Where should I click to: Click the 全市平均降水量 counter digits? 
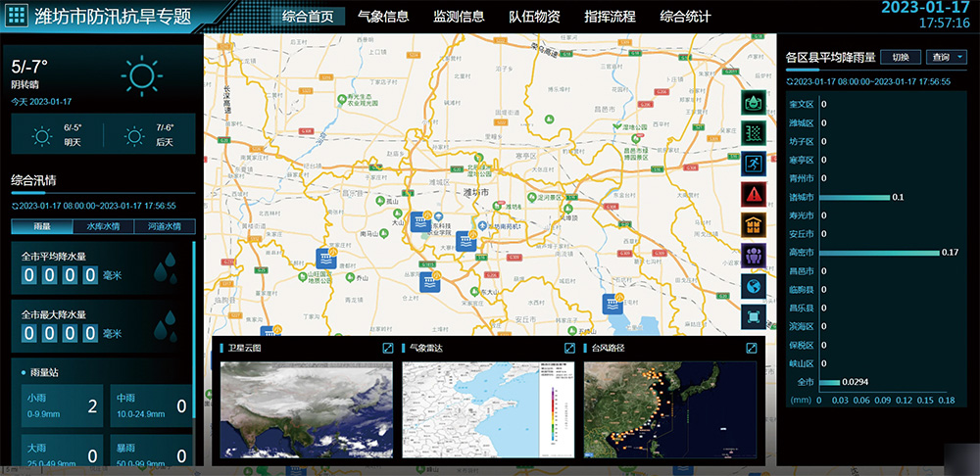tap(60, 275)
